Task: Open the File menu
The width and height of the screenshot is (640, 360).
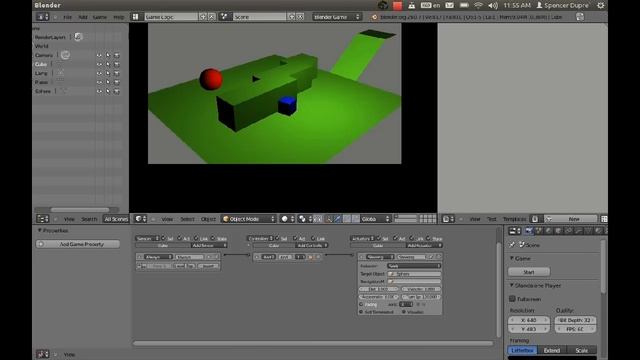Action: coord(67,17)
